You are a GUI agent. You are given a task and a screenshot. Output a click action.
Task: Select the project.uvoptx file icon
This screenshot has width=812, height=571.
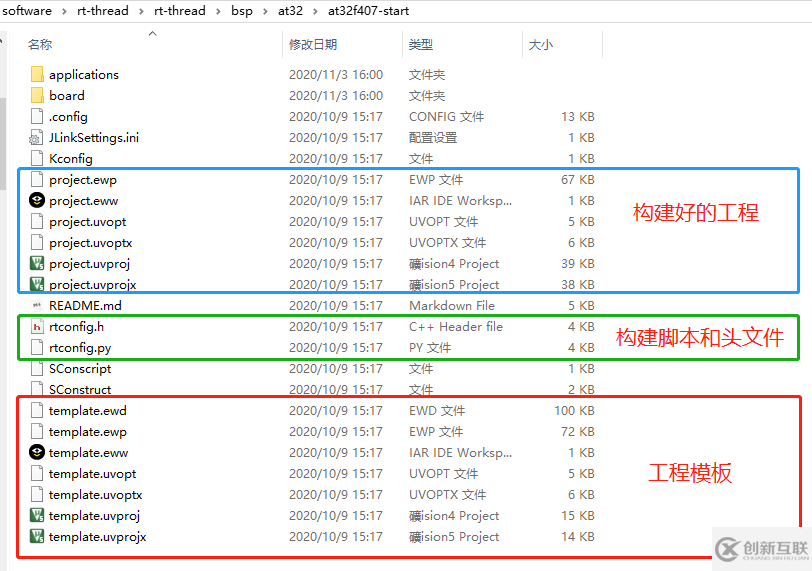[x=37, y=242]
